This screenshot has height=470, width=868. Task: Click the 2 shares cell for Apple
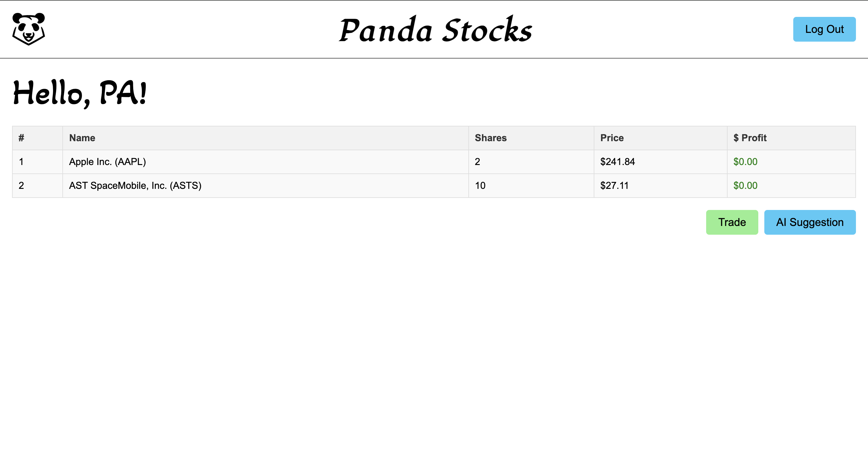pos(477,162)
